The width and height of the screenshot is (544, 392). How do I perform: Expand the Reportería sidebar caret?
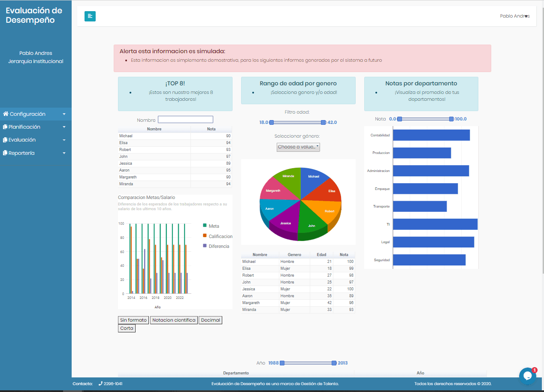(64, 153)
